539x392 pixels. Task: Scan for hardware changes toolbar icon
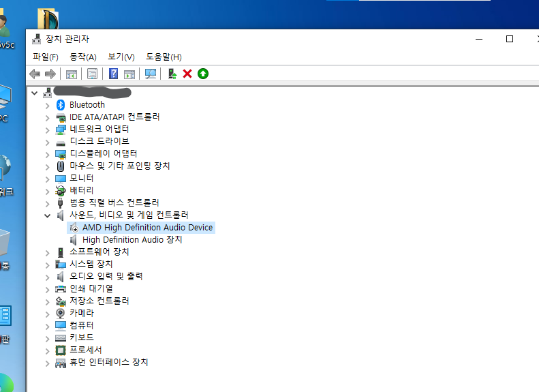151,74
